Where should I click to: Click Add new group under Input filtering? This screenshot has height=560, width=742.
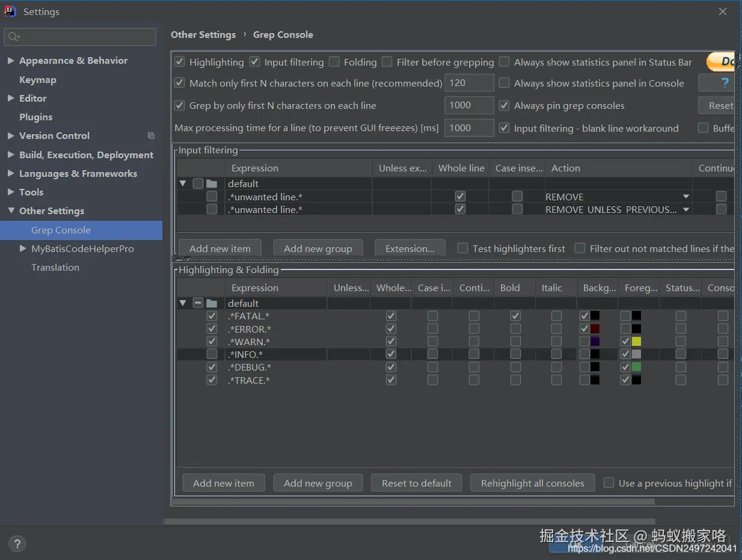click(318, 248)
